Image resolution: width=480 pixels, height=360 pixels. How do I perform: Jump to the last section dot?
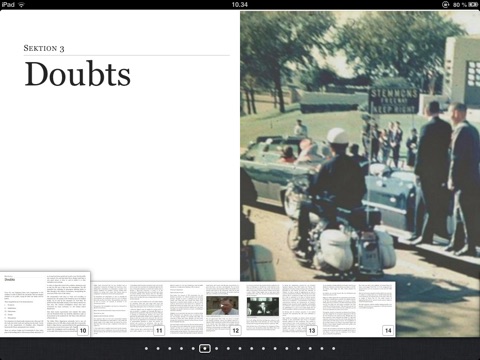[x=334, y=349]
